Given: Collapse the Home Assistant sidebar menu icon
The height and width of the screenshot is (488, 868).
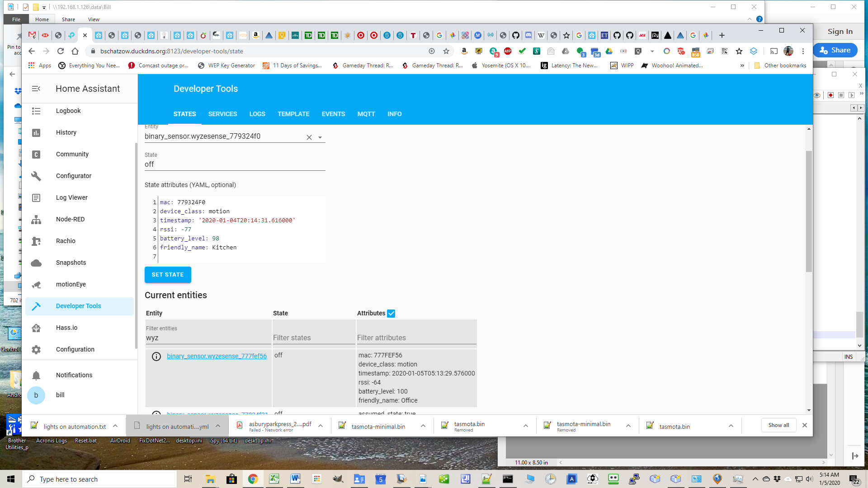Looking at the screenshot, I should [x=36, y=89].
